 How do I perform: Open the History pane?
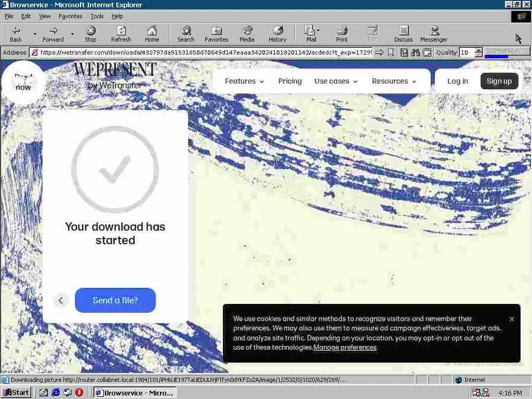(277, 34)
